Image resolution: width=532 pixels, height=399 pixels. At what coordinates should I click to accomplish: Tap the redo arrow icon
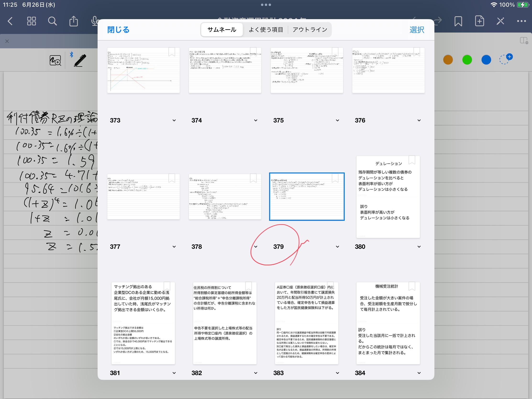click(x=437, y=21)
